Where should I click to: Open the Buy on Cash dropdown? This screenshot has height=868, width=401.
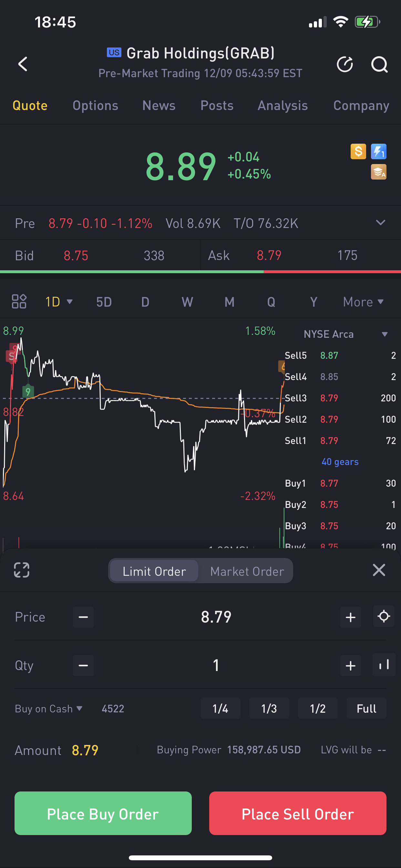pos(48,708)
